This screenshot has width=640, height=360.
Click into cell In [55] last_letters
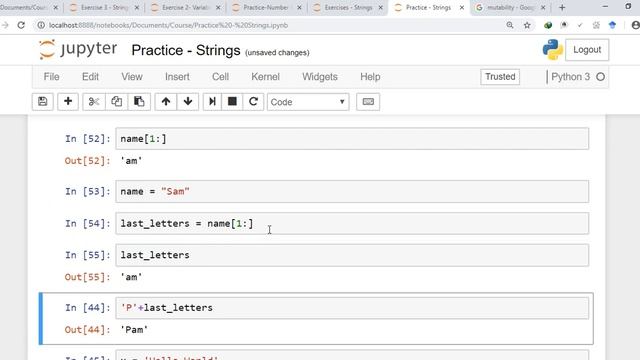pos(352,255)
